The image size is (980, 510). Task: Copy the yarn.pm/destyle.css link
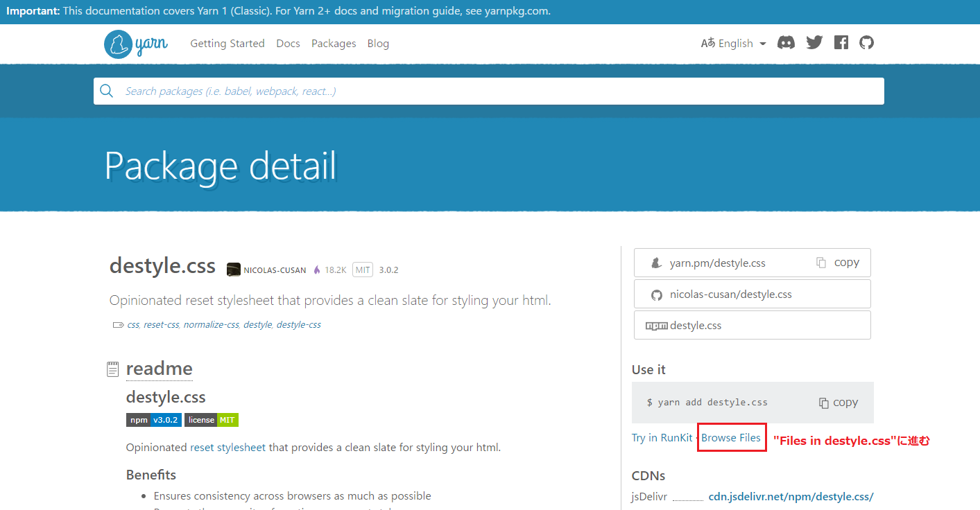[x=838, y=263]
